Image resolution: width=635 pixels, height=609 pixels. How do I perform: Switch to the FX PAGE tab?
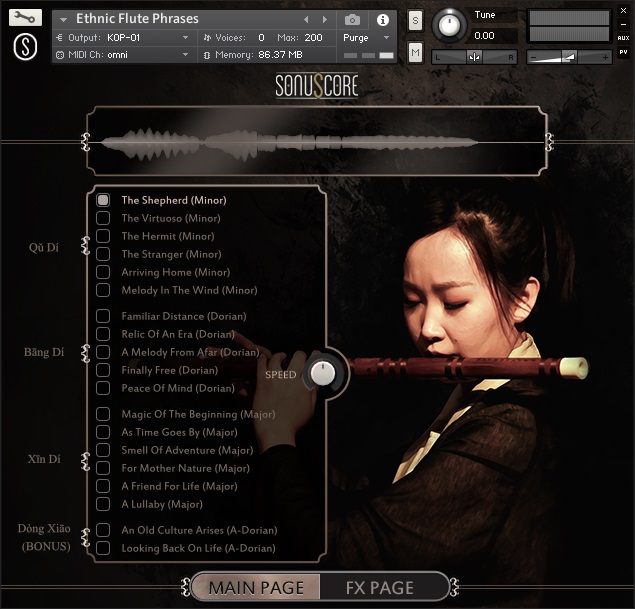380,588
